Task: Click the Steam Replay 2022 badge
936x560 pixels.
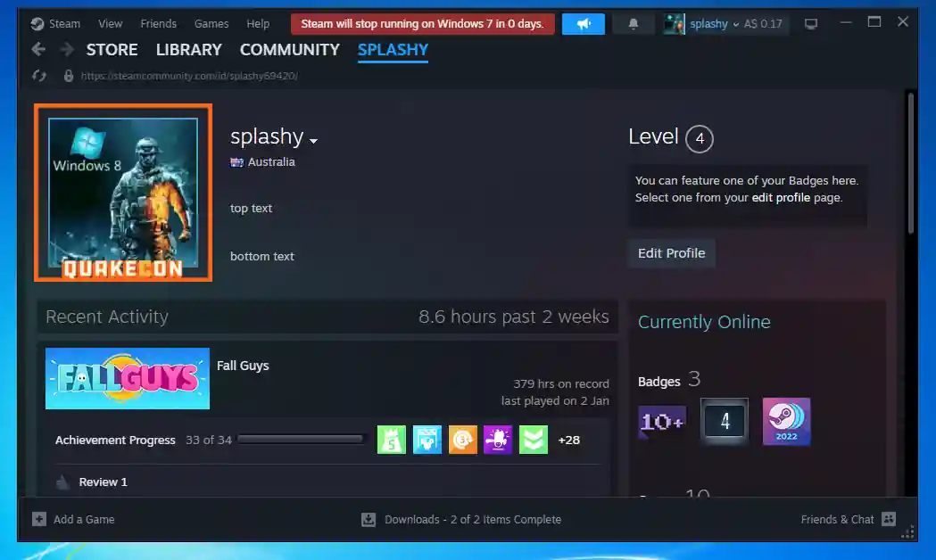Action: [x=786, y=422]
